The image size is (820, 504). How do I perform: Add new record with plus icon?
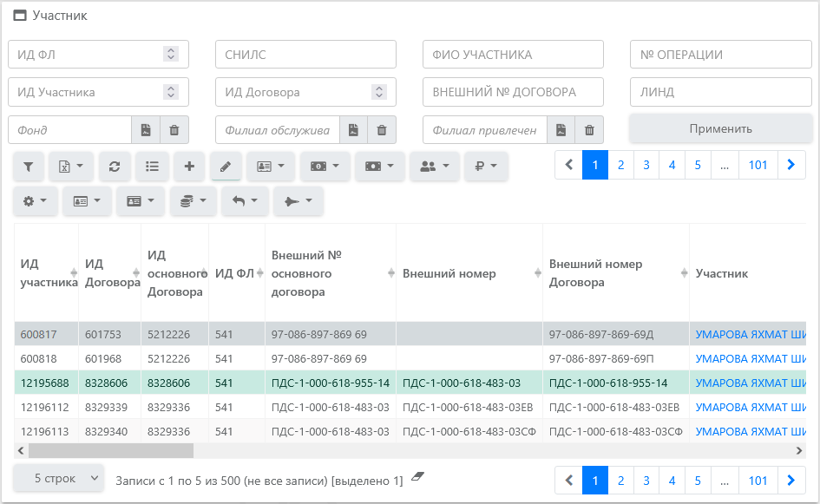click(188, 166)
